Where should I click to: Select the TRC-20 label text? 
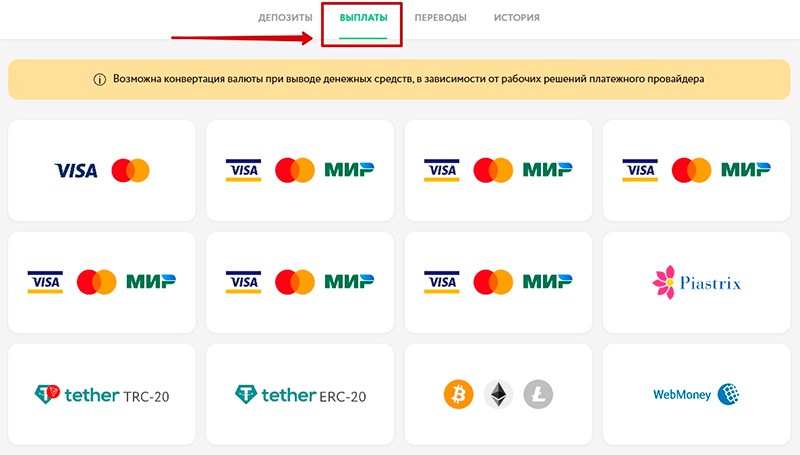coord(145,396)
